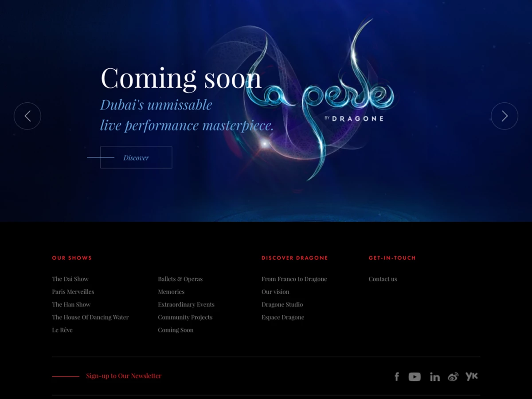Open the Extraordinary Events link
The height and width of the screenshot is (399, 532).
[186, 305]
